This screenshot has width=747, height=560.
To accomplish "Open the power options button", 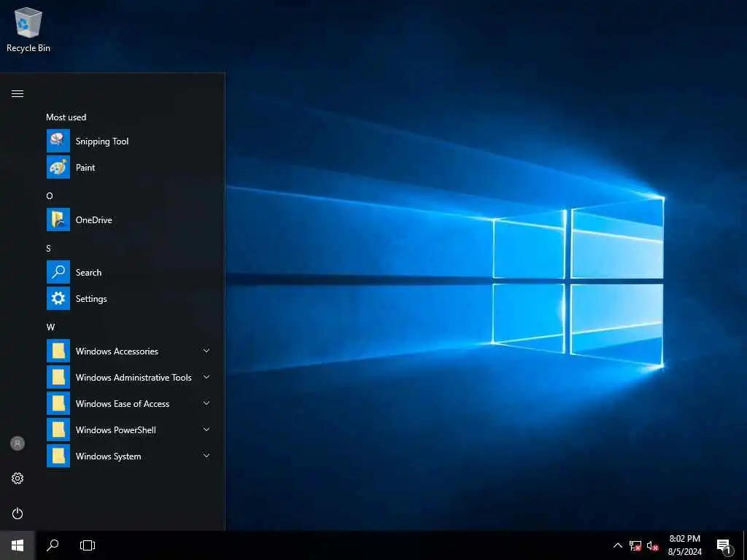I will click(18, 513).
